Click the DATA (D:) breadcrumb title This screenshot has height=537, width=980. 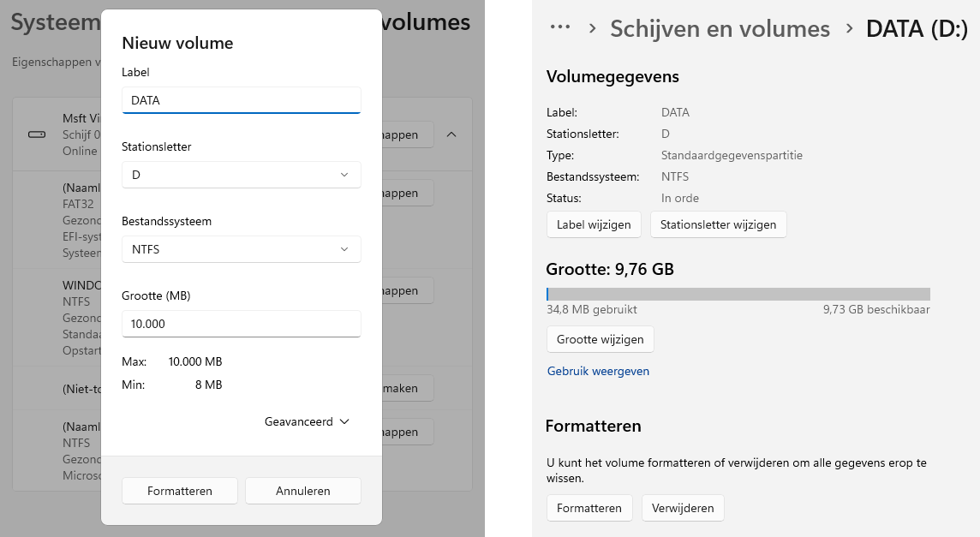tap(917, 29)
